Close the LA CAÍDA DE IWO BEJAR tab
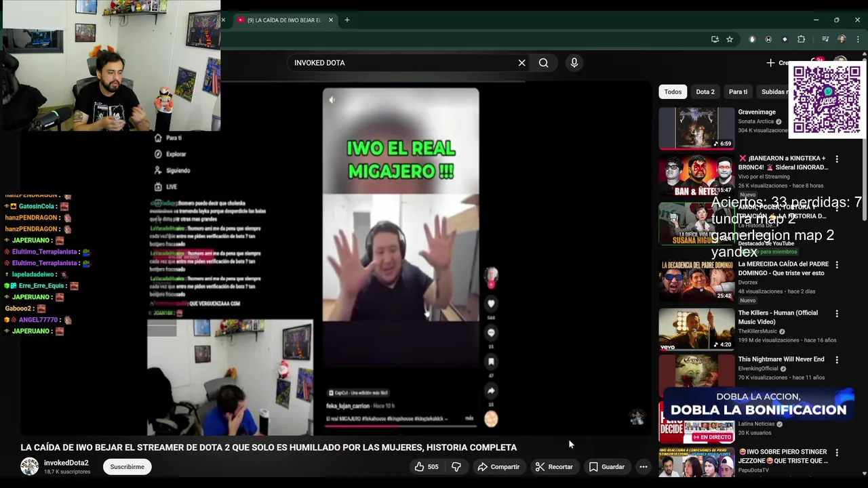Image resolution: width=868 pixels, height=488 pixels. pos(331,20)
